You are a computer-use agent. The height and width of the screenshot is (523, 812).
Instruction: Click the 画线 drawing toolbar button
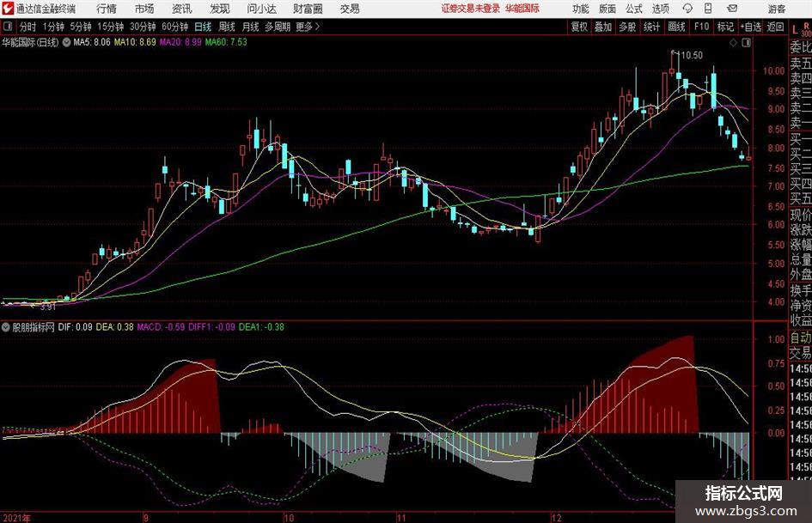(676, 27)
